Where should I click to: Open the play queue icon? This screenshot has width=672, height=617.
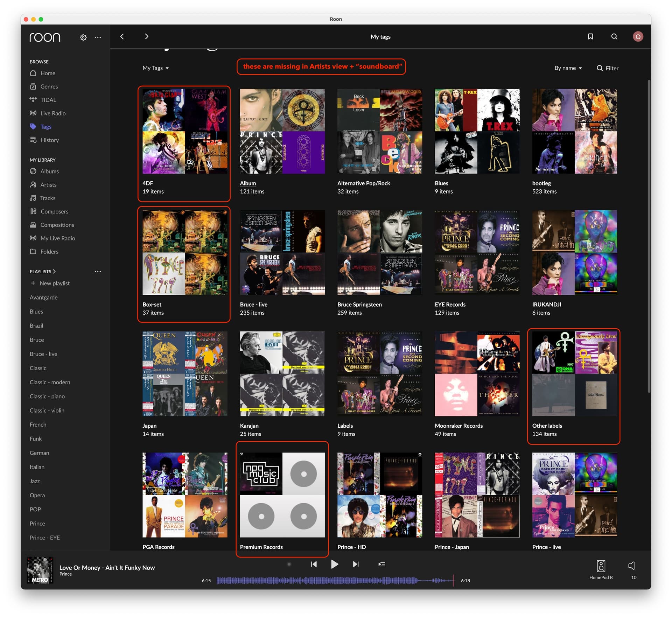click(x=381, y=564)
